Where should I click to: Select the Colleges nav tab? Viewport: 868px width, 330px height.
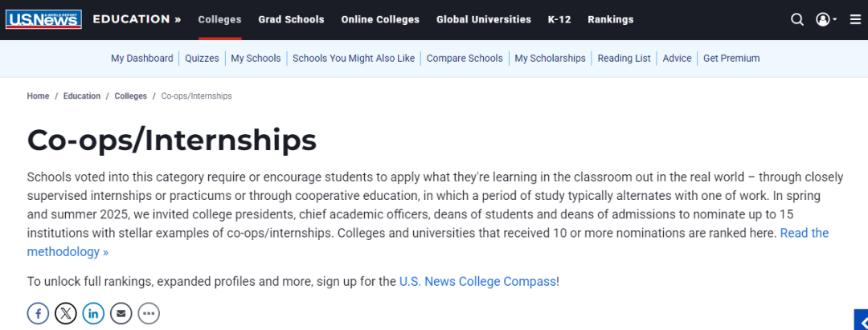tap(219, 19)
